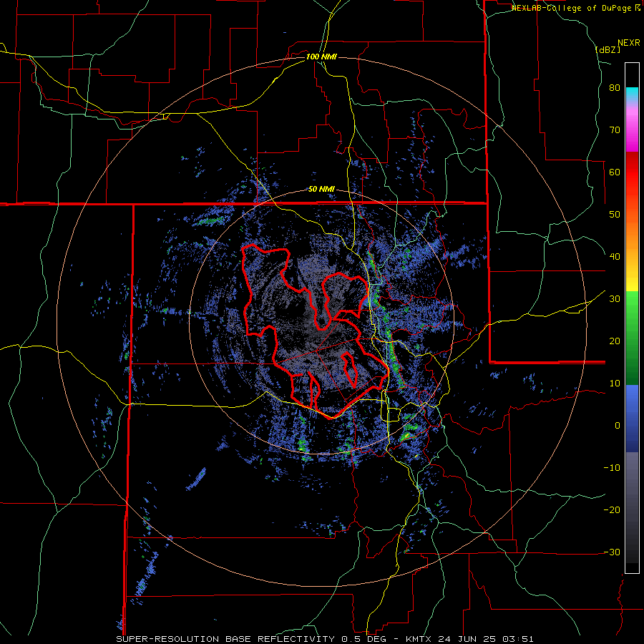Click the 10 value on the dBZ scale
Screen dimensions: 644x644
click(615, 384)
